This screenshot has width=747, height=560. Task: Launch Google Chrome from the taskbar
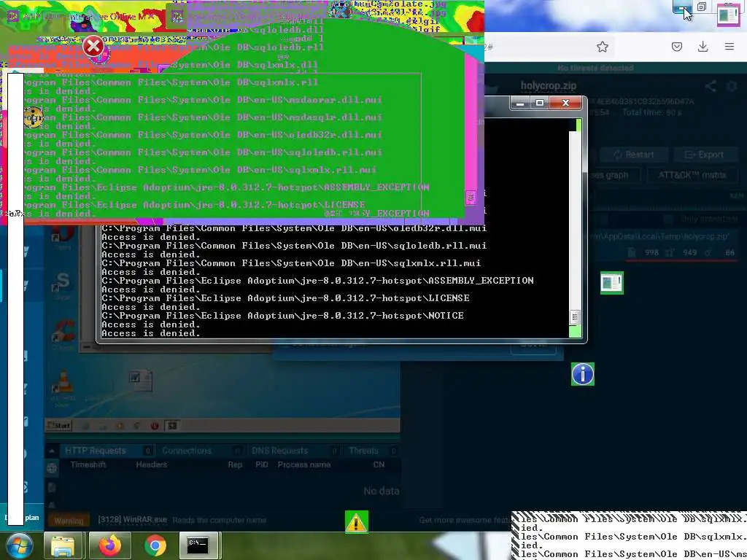[x=155, y=545]
